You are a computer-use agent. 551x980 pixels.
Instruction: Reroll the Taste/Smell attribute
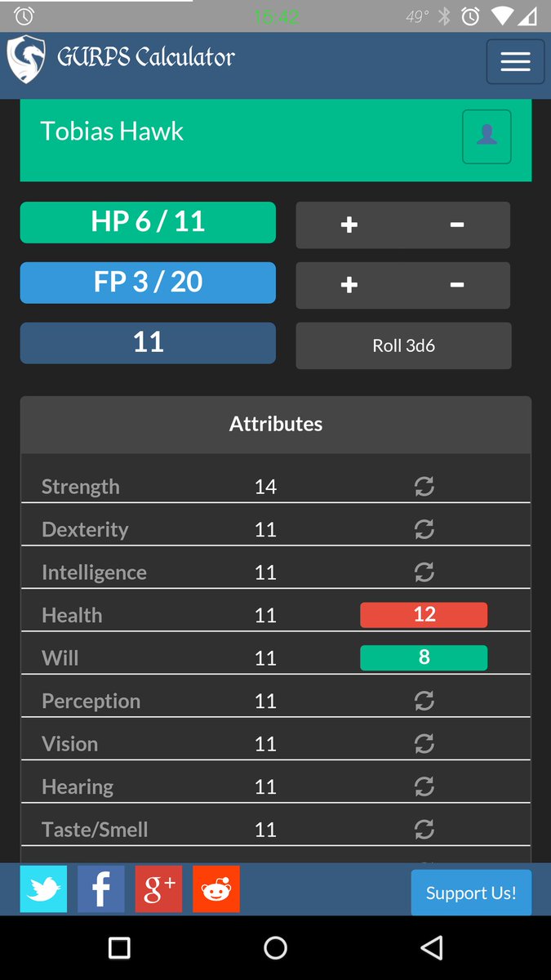(x=424, y=829)
